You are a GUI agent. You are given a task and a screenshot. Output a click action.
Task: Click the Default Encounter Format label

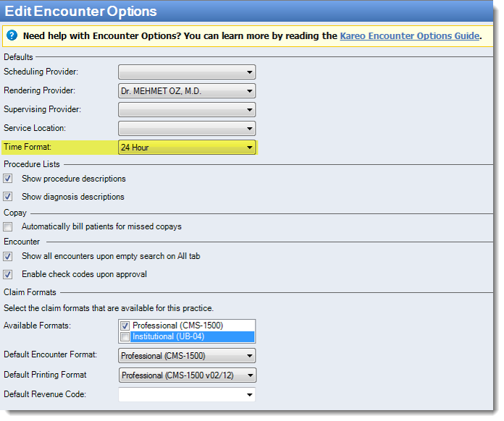tap(50, 354)
